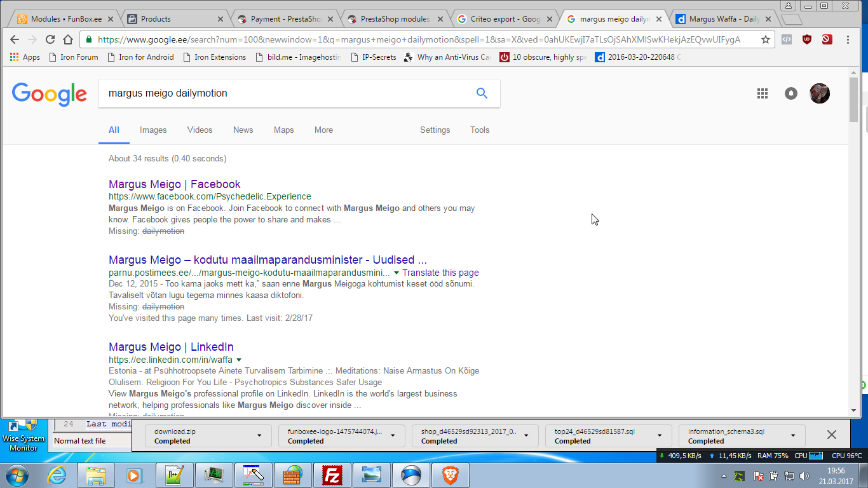Screen dimensions: 868x488
Task: Switch to the PrestaShop modules tab
Action: (x=395, y=19)
